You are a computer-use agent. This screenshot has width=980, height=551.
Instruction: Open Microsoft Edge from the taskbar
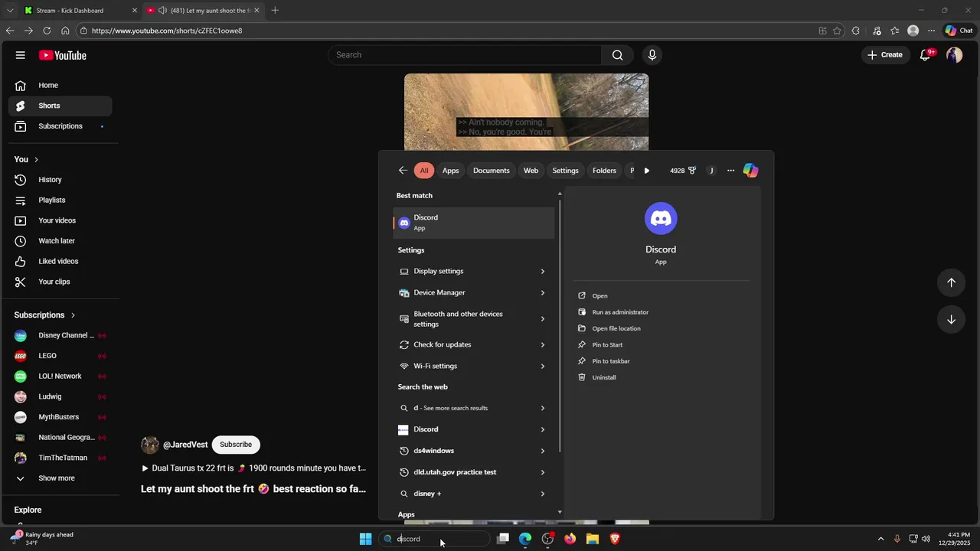pos(525,539)
